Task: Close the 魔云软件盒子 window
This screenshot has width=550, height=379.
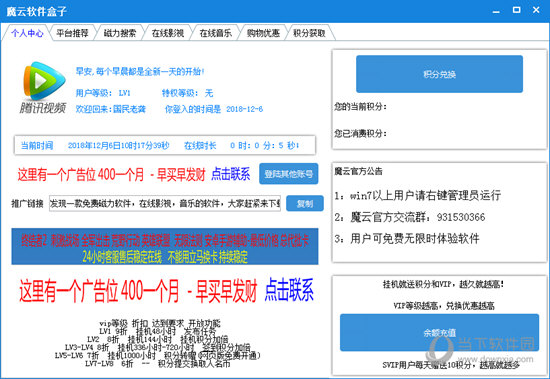Action: [536, 10]
